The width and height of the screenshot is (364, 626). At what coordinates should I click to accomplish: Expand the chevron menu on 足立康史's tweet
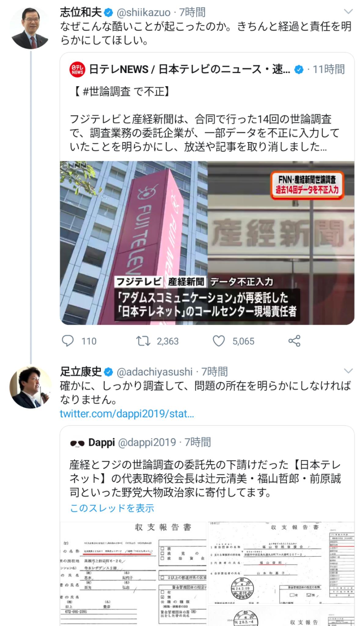[x=348, y=371]
